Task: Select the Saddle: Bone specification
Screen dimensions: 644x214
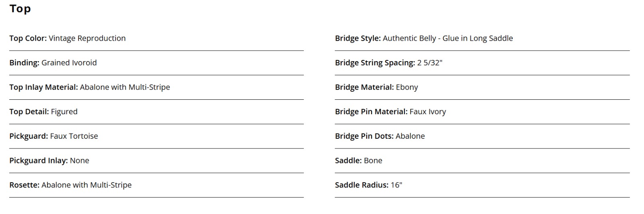Action: (359, 160)
